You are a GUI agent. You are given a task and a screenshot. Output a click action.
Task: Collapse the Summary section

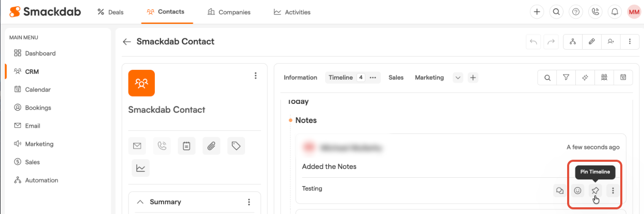[x=140, y=202]
